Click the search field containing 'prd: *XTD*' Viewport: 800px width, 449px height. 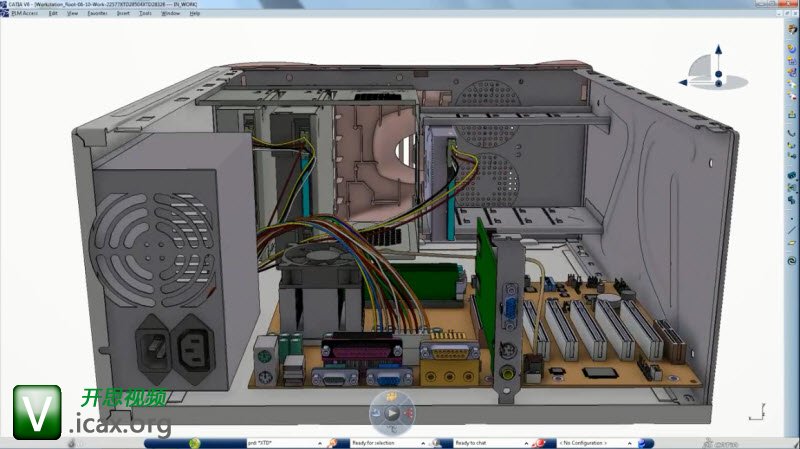tap(283, 443)
